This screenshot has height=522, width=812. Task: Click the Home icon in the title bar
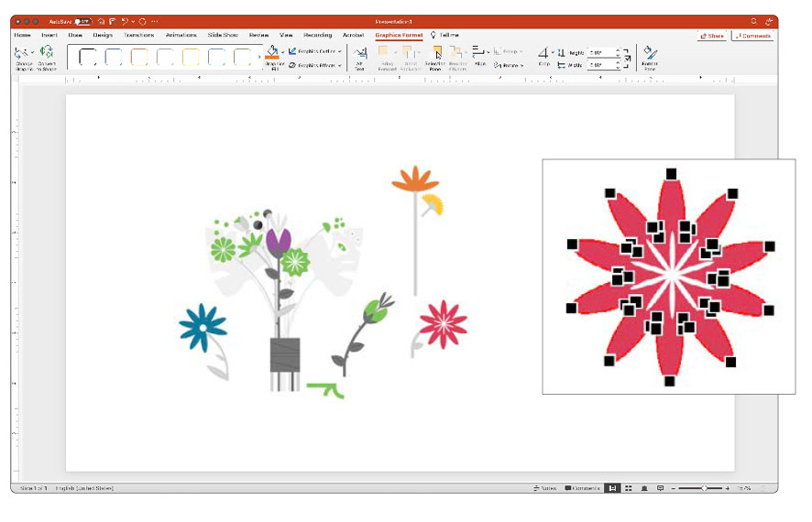tap(101, 22)
